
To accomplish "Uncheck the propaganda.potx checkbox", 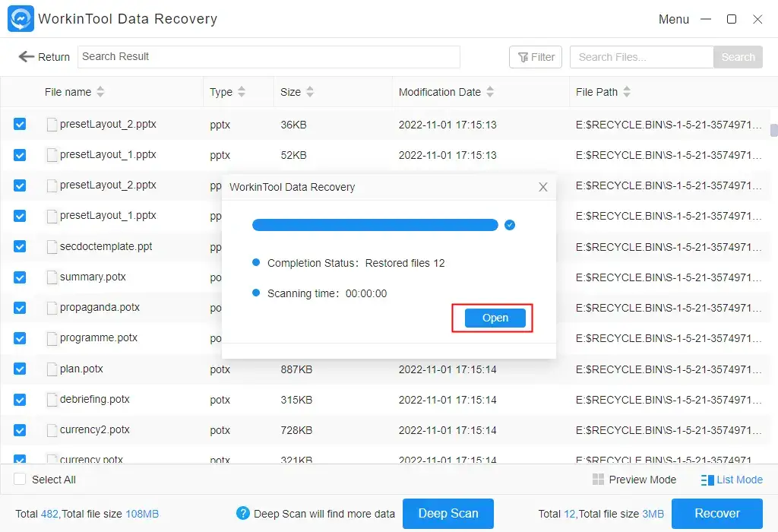I will [x=20, y=308].
